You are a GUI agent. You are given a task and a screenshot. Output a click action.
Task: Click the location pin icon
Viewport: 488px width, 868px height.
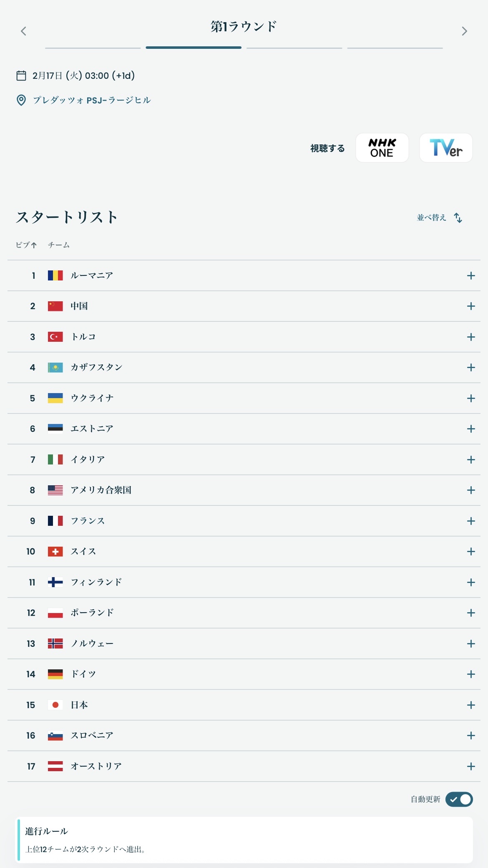pos(21,100)
